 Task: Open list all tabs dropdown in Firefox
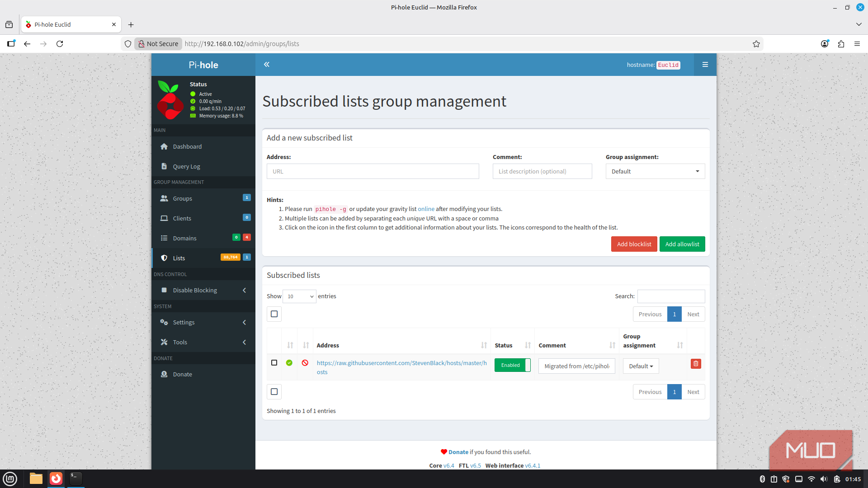pyautogui.click(x=859, y=24)
